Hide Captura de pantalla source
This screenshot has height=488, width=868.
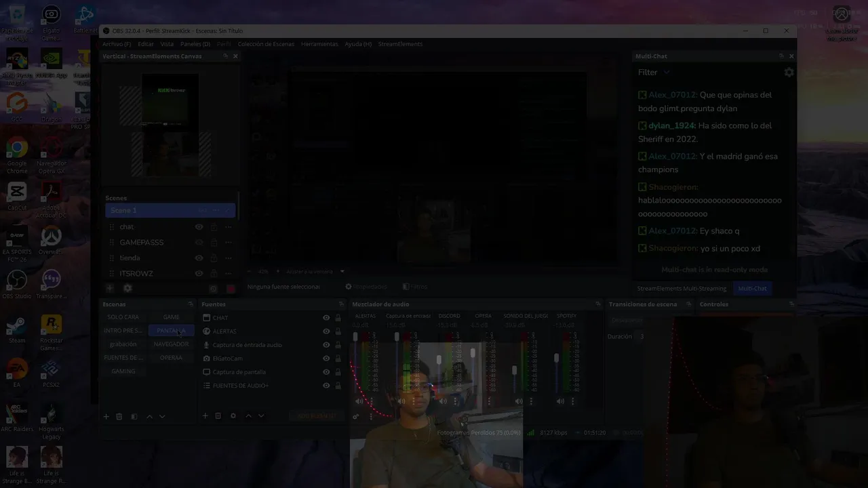click(326, 372)
